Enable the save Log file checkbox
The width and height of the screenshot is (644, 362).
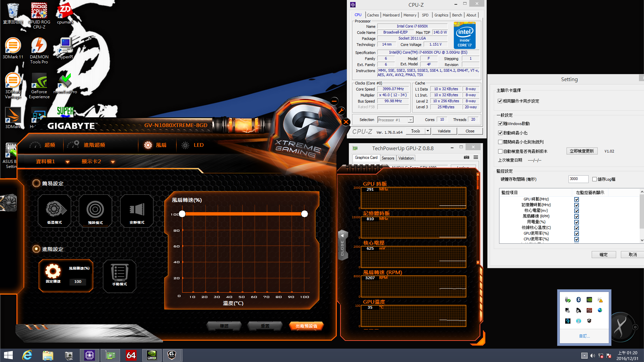pyautogui.click(x=594, y=179)
